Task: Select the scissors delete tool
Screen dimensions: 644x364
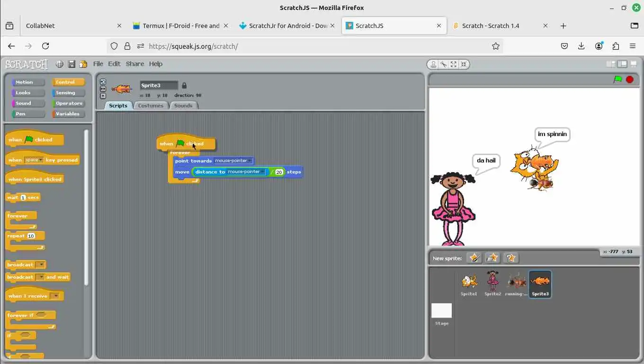Action: click(x=443, y=64)
